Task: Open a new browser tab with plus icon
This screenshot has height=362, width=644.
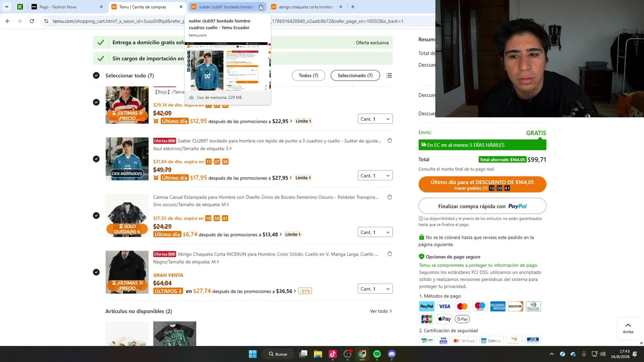Action: click(353, 7)
